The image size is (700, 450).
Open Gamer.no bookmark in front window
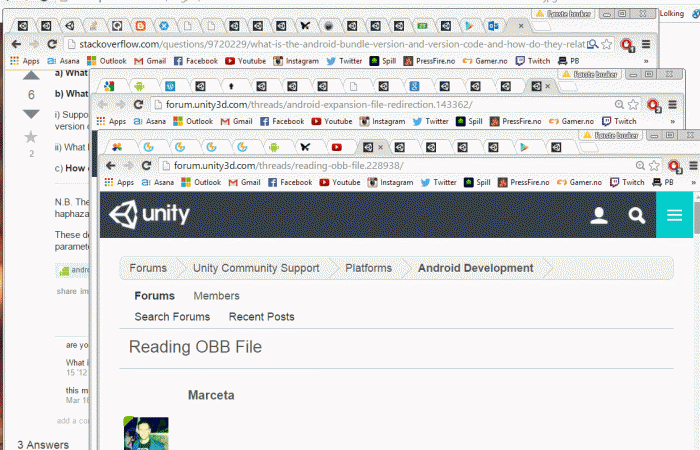pos(579,182)
